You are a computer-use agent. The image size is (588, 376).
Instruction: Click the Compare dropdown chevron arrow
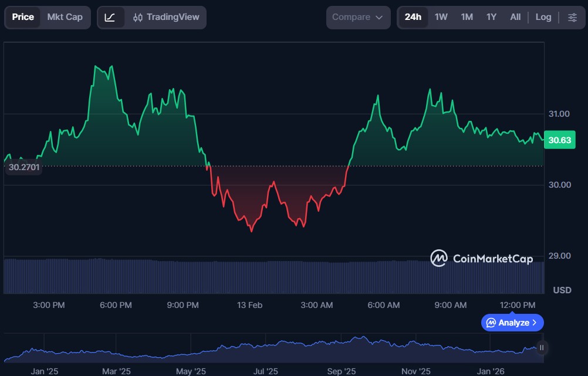[379, 18]
